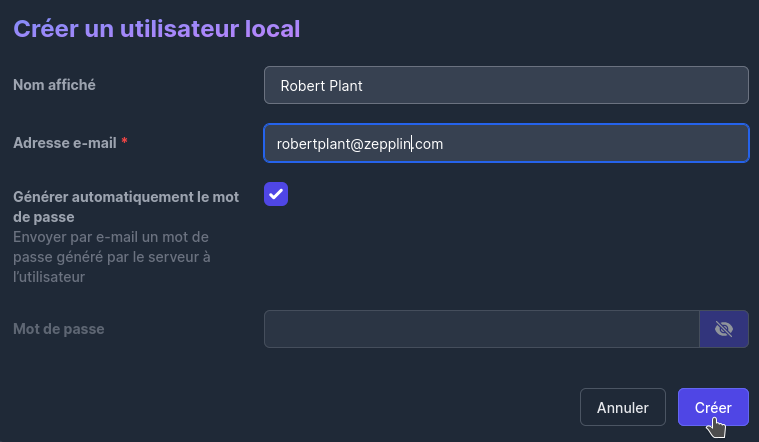Click the white checkmark in the checkbox
The width and height of the screenshot is (759, 442).
276,194
